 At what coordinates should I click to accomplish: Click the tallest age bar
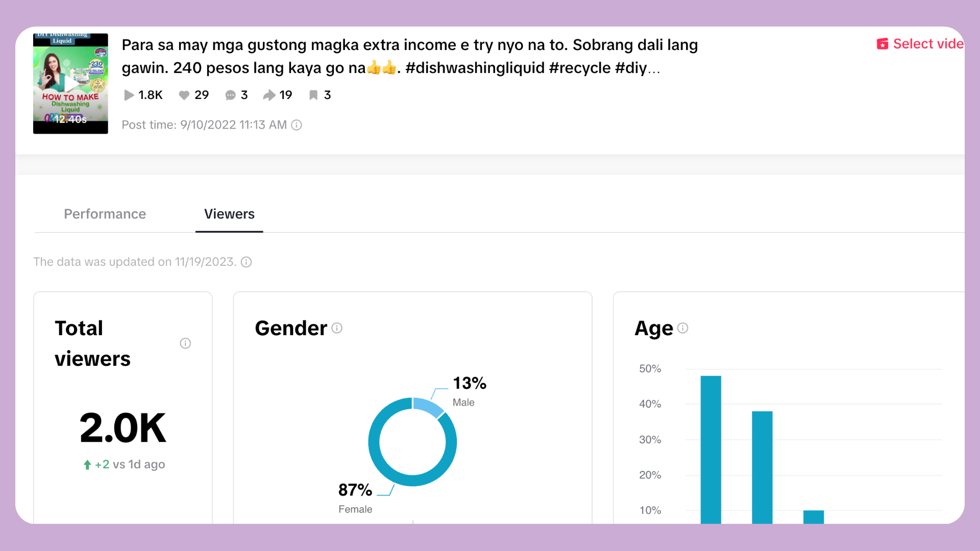coord(710,449)
